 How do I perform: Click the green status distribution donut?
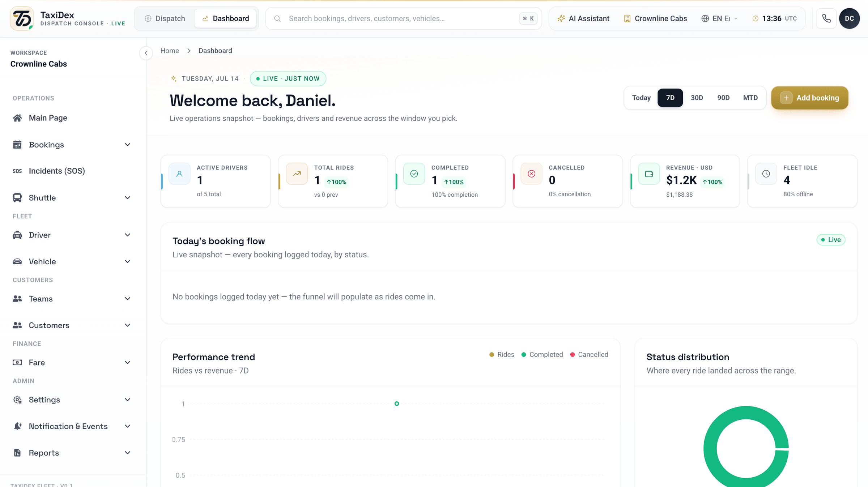711,448
